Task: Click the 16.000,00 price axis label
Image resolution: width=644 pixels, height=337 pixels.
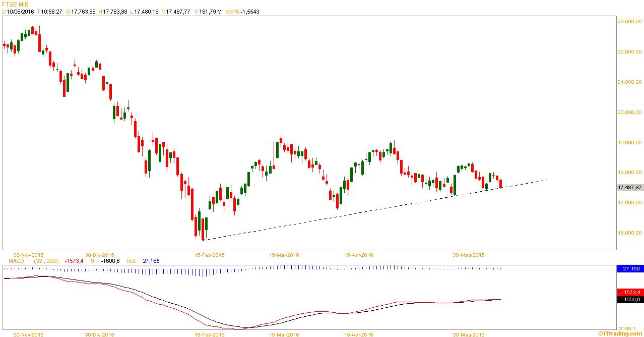Action: coord(630,233)
